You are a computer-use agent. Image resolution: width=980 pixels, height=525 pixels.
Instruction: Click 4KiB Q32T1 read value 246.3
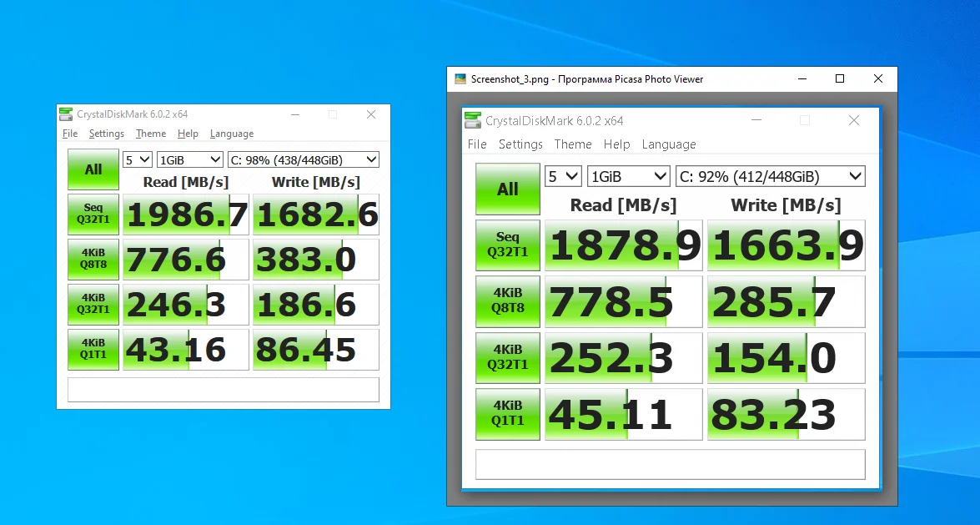(186, 305)
